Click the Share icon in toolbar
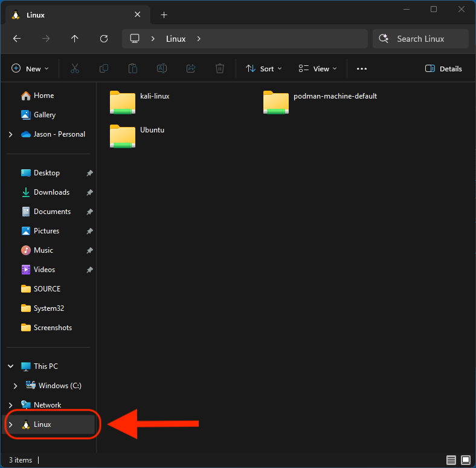Viewport: 476px width, 468px height. (x=191, y=69)
